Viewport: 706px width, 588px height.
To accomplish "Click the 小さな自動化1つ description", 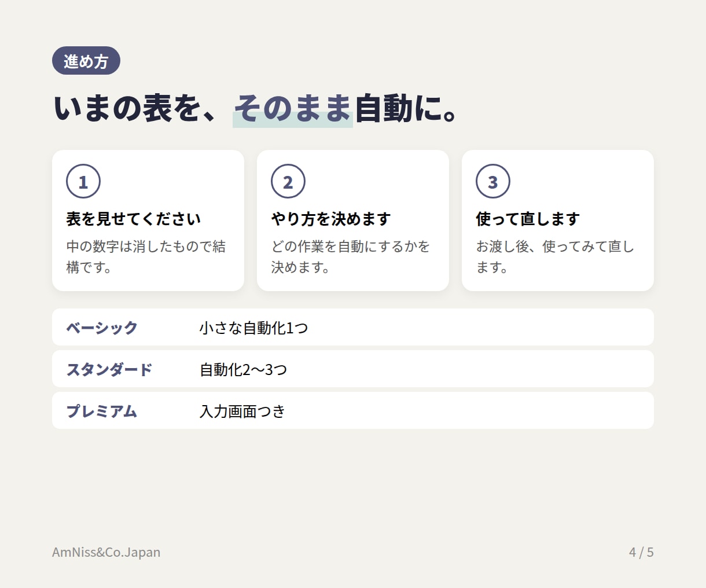I will [x=253, y=328].
